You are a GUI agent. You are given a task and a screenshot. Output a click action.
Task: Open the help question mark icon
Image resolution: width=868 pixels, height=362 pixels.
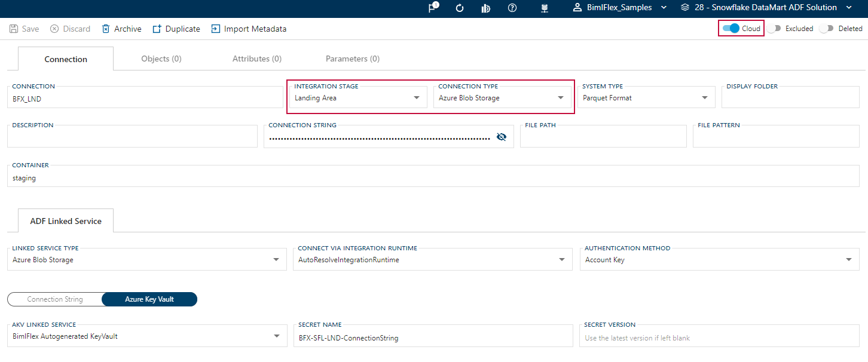click(512, 8)
